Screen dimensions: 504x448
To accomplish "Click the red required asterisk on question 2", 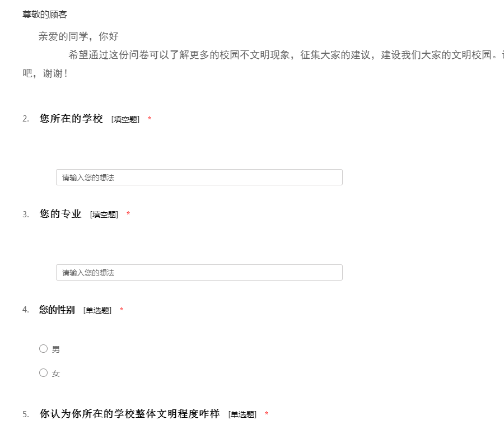I will pyautogui.click(x=150, y=119).
